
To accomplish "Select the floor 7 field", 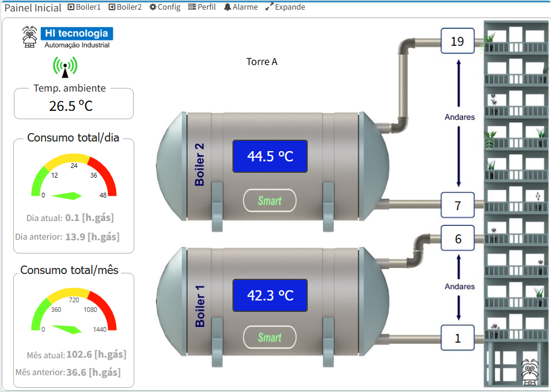I will tap(457, 205).
